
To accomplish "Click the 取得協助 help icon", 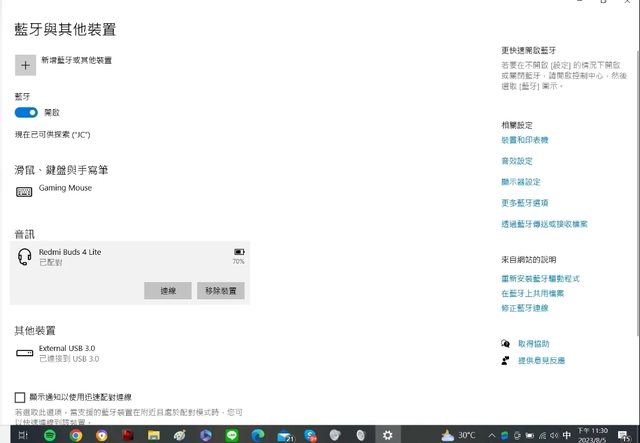I will click(x=506, y=344).
